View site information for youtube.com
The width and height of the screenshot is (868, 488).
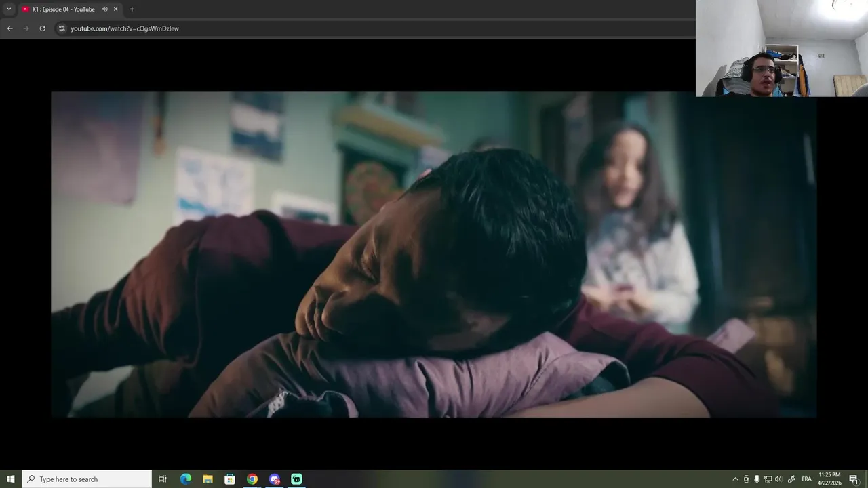tap(62, 28)
